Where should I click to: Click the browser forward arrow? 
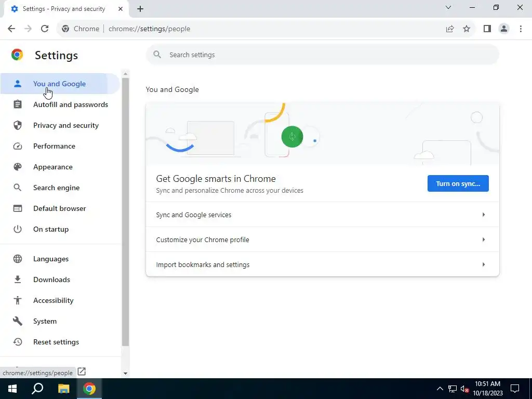coord(28,29)
